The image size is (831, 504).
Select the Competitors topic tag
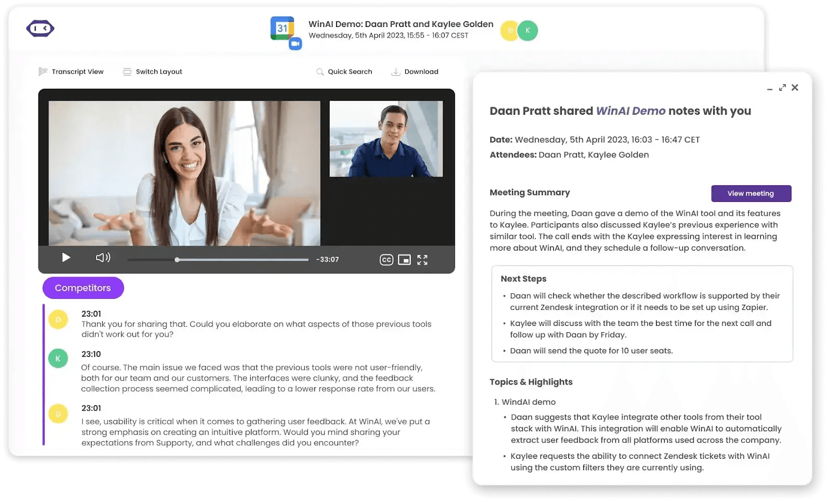(83, 288)
